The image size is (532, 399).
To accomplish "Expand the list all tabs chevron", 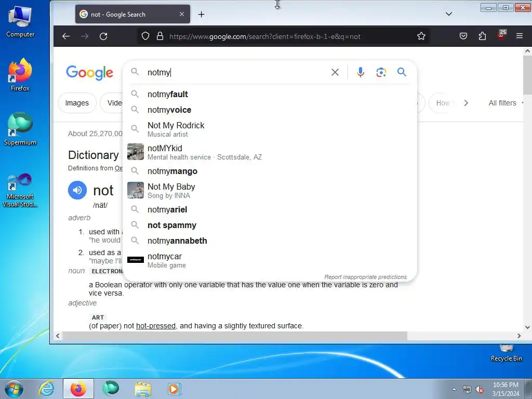I will (448, 14).
